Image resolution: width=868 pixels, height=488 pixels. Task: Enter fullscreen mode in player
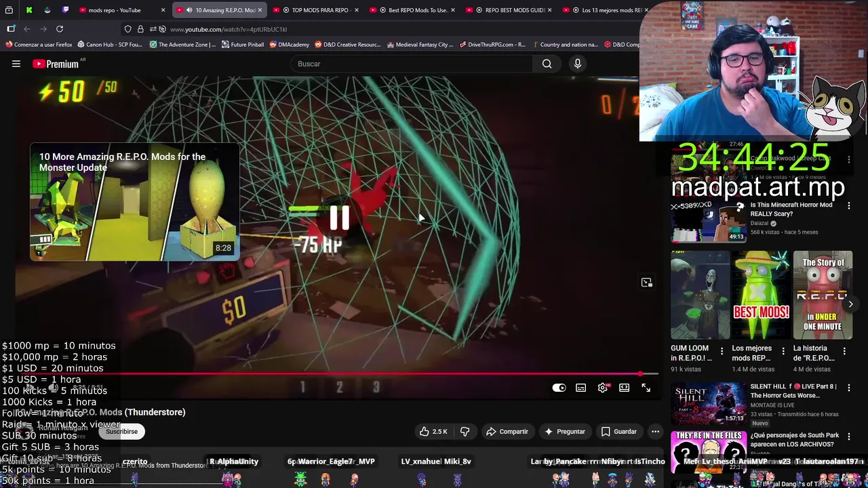(646, 388)
